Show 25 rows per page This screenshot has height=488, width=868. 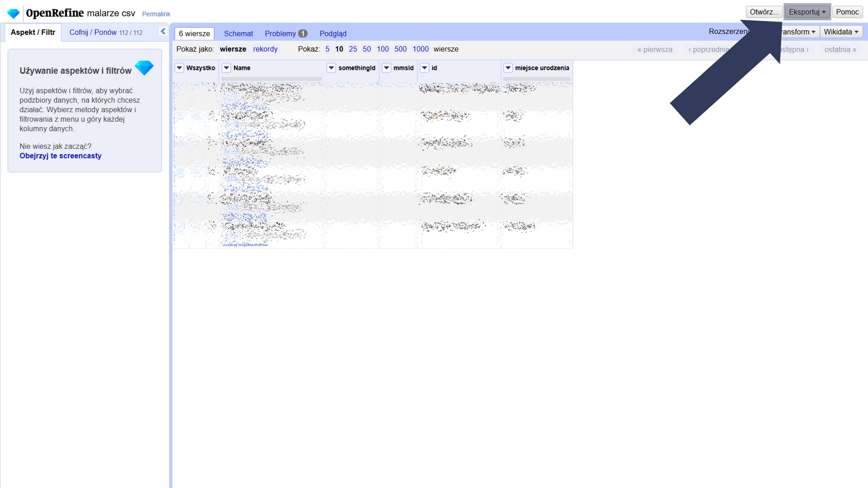(x=353, y=49)
